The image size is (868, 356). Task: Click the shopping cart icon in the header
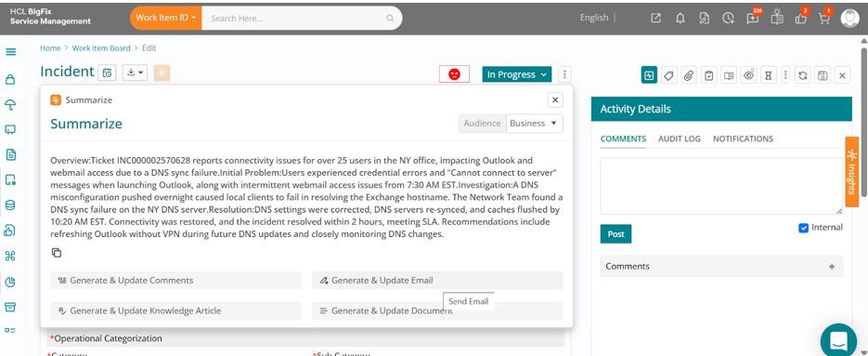[824, 19]
